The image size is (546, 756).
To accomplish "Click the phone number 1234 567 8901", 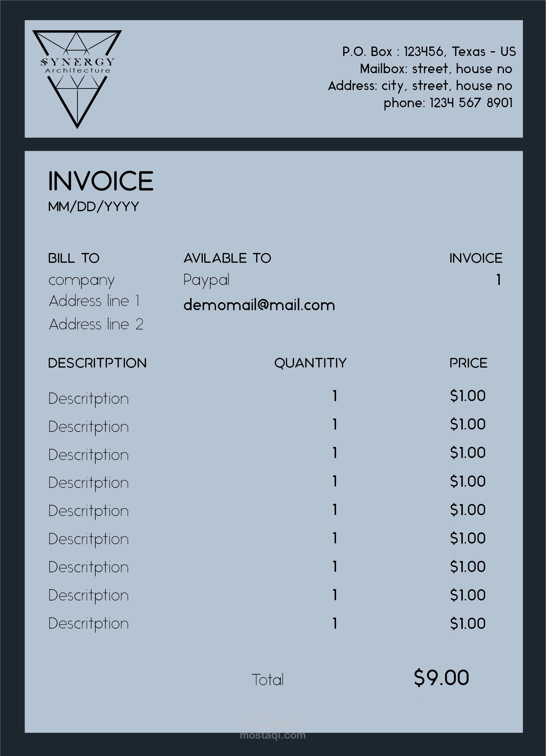I will coord(471,103).
